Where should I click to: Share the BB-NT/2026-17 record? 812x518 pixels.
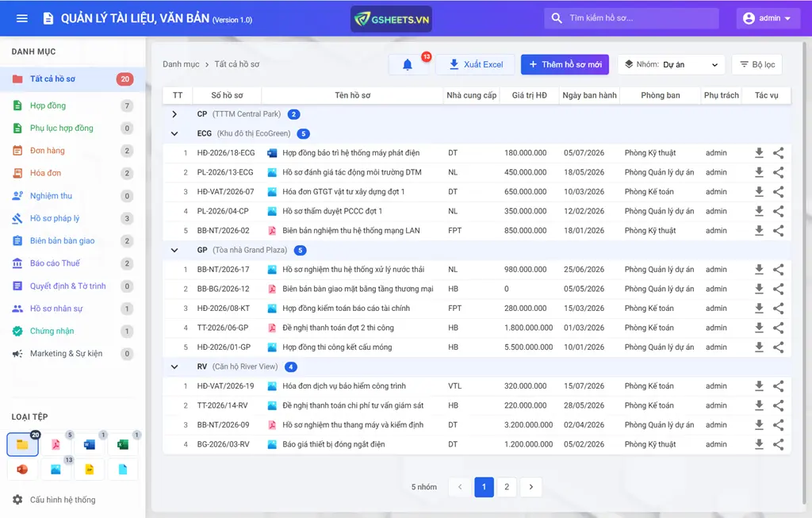pyautogui.click(x=778, y=270)
